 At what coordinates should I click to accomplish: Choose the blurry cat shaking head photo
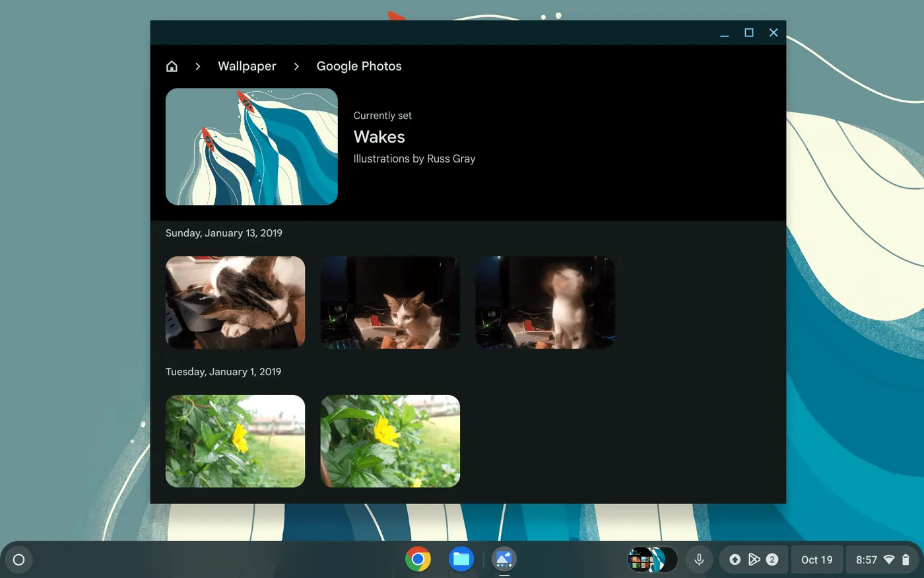click(x=545, y=303)
